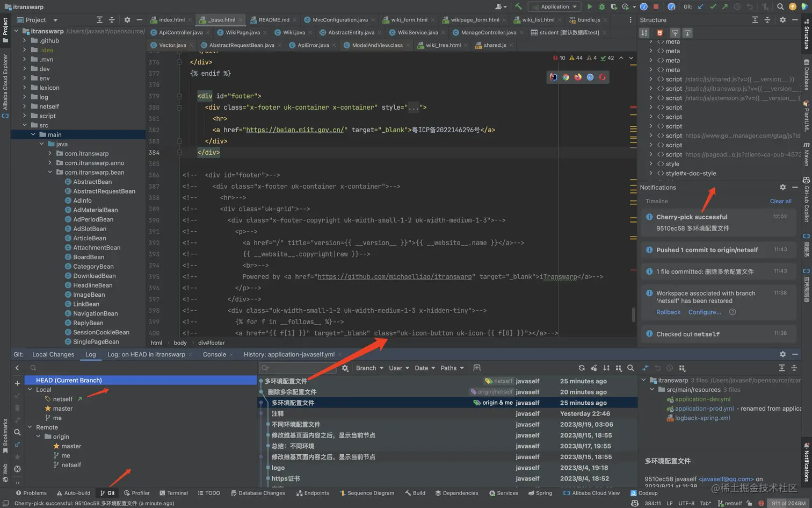Collapse com.itranswarp.bean package
Viewport: 812px width, 508px height.
[50, 173]
